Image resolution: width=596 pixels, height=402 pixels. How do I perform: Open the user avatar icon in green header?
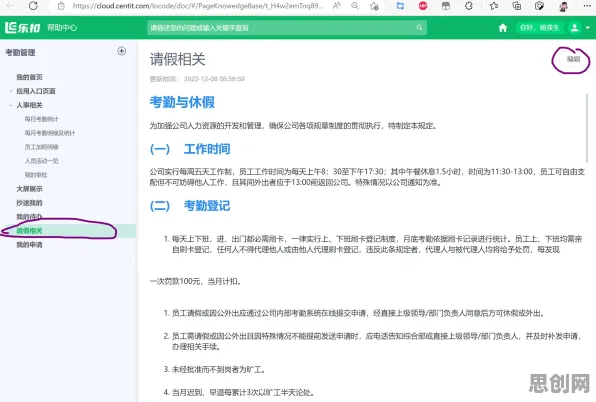click(x=574, y=28)
